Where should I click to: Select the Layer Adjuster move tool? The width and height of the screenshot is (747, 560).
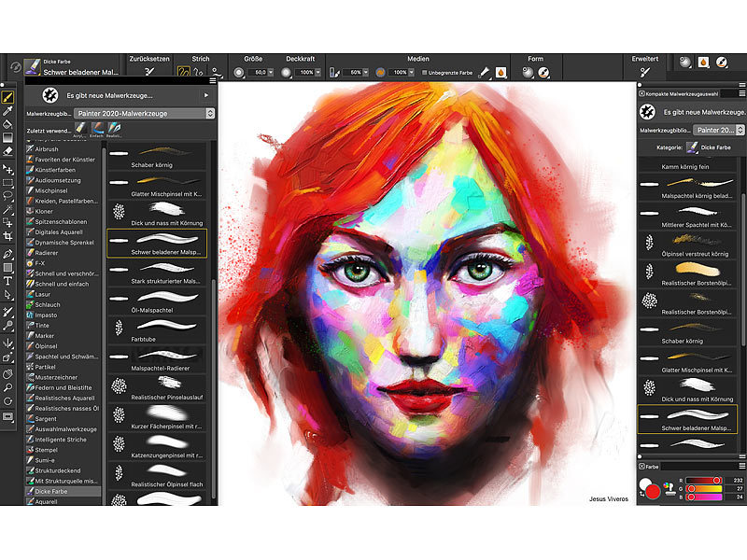pyautogui.click(x=7, y=169)
